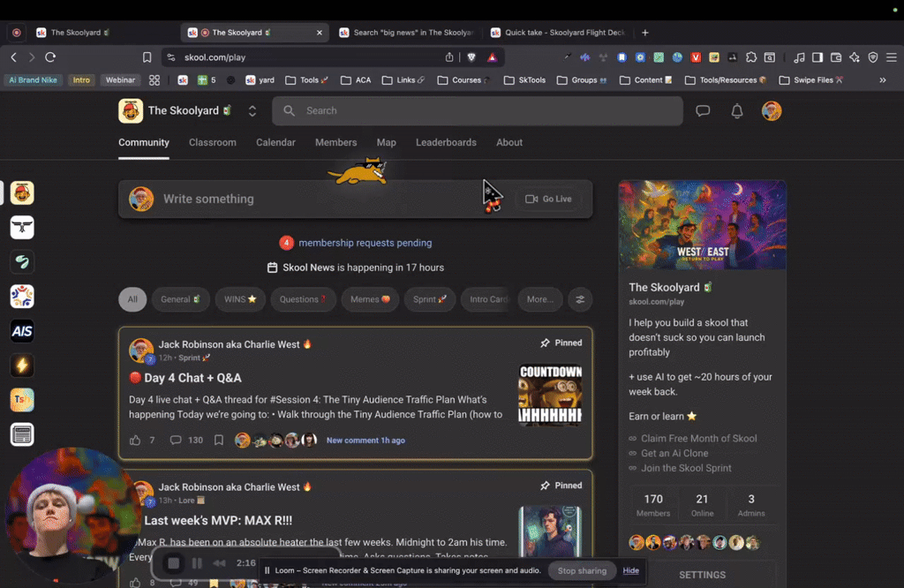Open a new browser tab

[x=645, y=33]
